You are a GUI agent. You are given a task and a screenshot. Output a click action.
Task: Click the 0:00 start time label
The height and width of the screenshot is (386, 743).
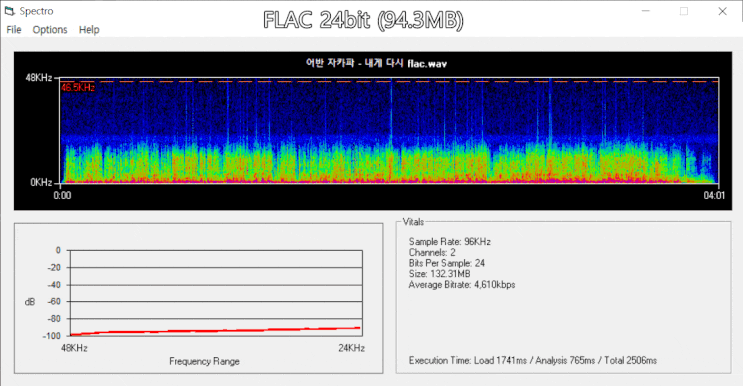62,196
